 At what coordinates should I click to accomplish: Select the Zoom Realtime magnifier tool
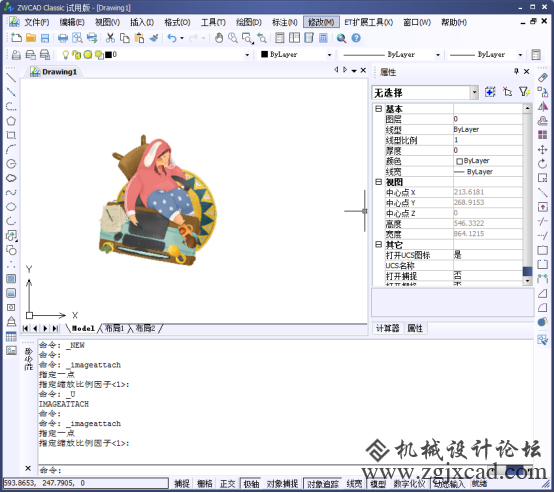[233, 38]
